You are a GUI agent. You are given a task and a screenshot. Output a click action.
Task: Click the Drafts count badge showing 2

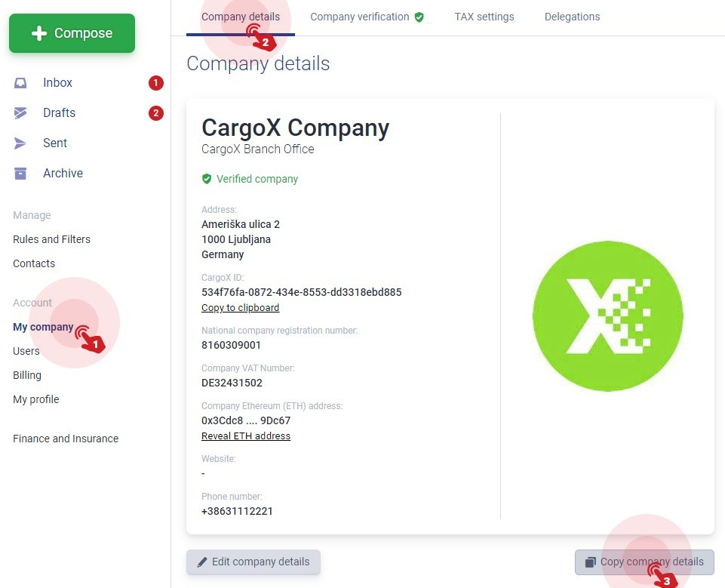pos(156,113)
